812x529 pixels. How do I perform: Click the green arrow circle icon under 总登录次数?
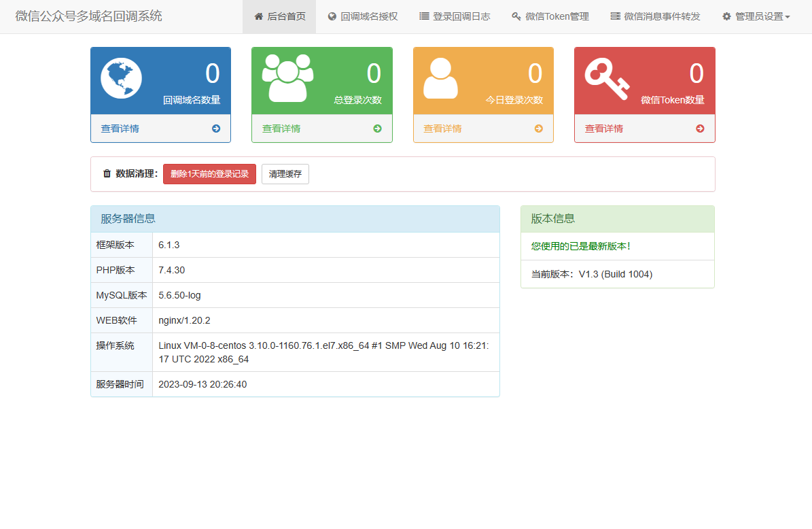tap(377, 129)
